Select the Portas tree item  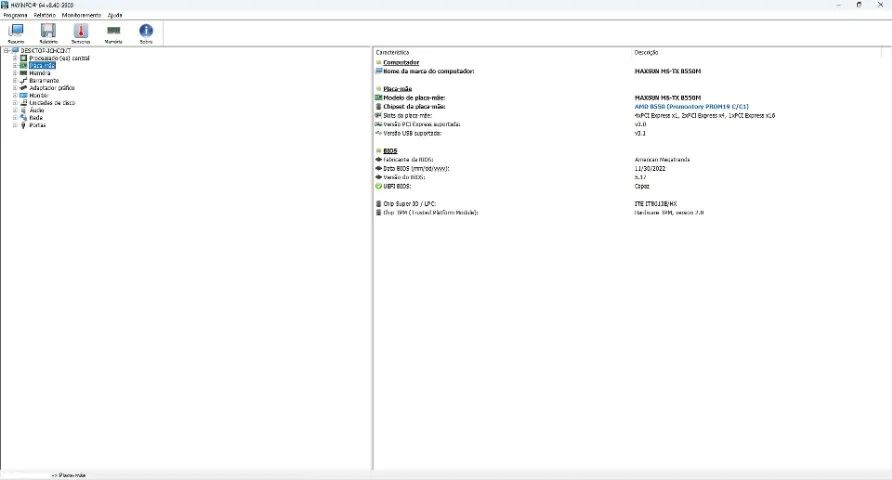pyautogui.click(x=38, y=125)
